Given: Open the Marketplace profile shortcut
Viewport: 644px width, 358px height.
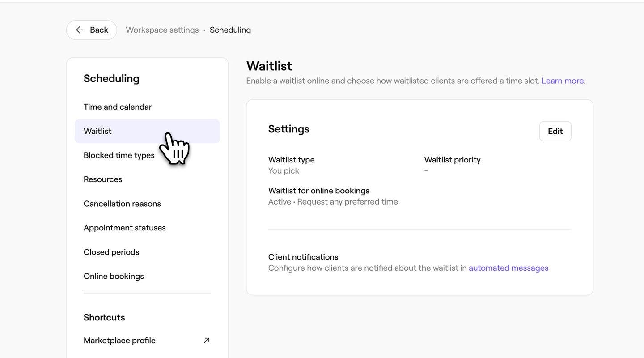Looking at the screenshot, I should pos(119,341).
